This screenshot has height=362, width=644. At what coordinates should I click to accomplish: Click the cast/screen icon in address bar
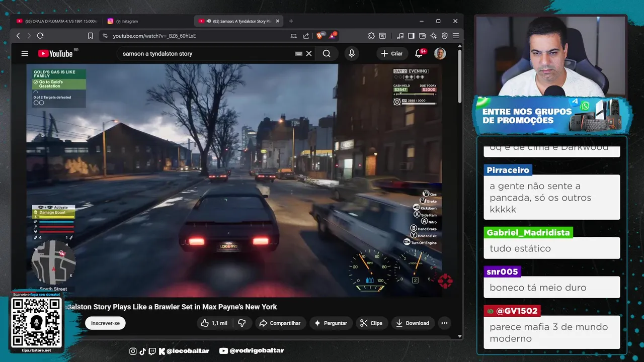point(294,36)
